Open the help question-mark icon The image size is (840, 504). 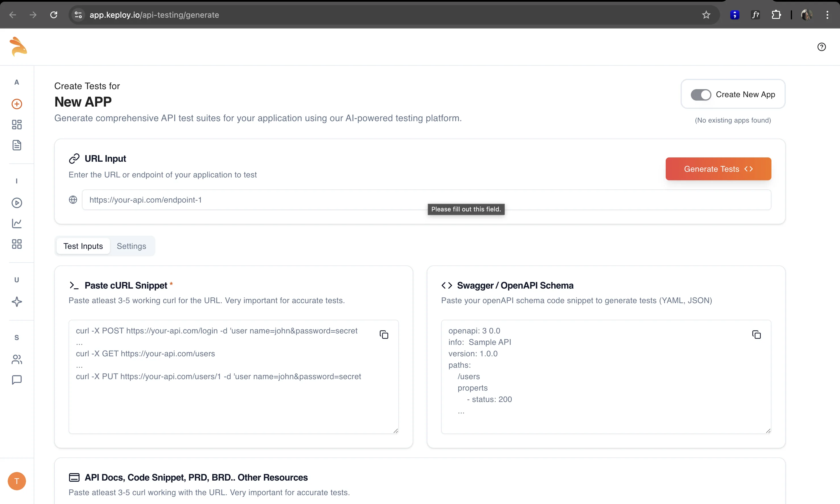tap(821, 47)
